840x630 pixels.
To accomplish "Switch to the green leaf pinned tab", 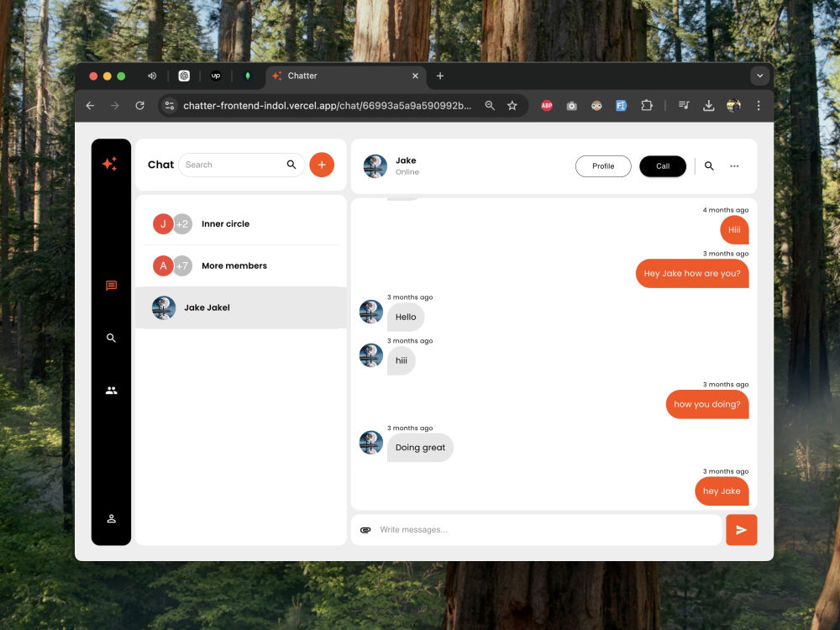I will [248, 76].
